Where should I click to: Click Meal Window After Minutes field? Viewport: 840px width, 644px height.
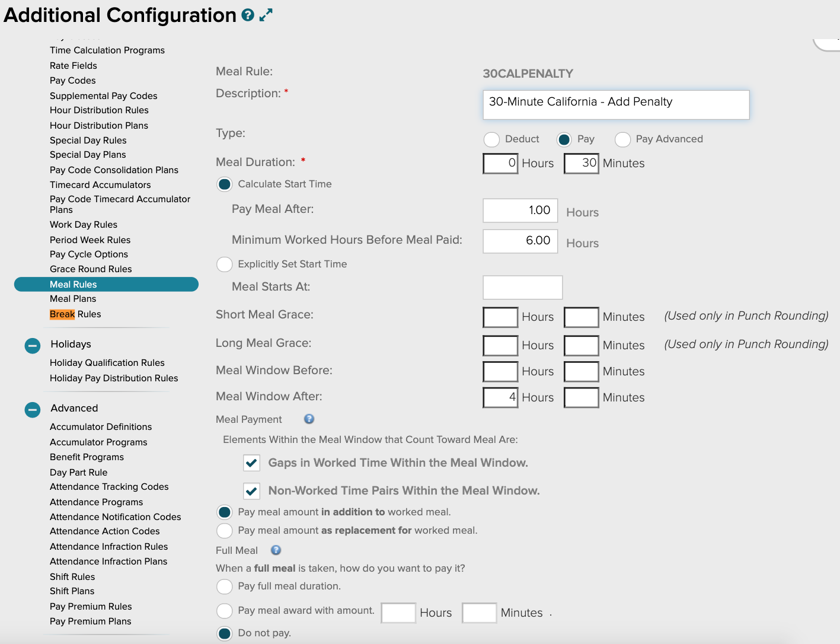[582, 398]
